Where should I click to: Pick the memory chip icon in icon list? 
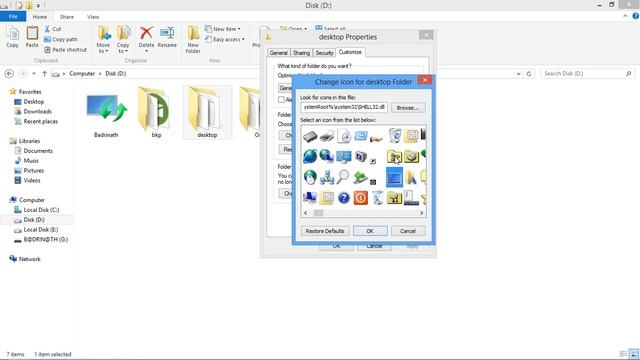(x=310, y=136)
